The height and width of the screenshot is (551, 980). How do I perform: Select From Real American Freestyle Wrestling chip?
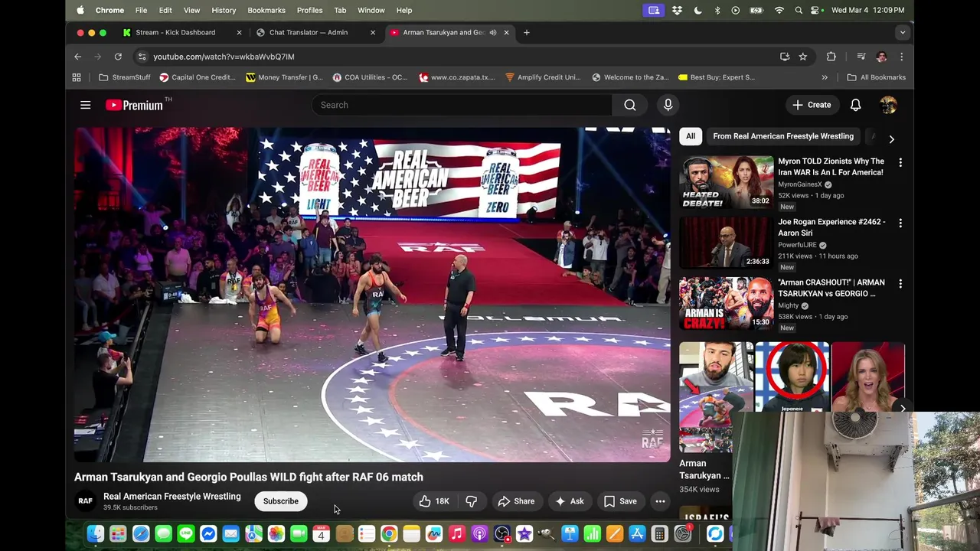pos(783,136)
